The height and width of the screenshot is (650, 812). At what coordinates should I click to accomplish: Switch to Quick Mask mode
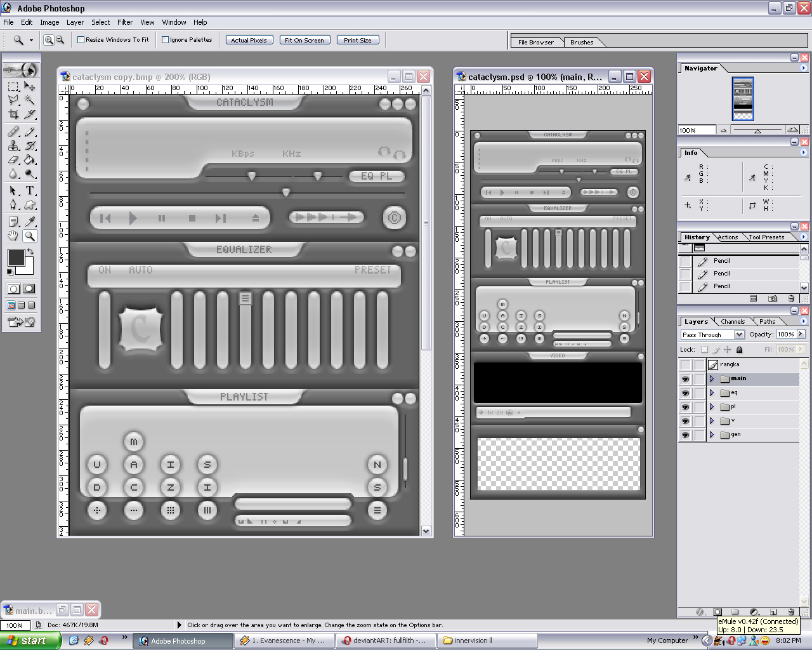(29, 289)
